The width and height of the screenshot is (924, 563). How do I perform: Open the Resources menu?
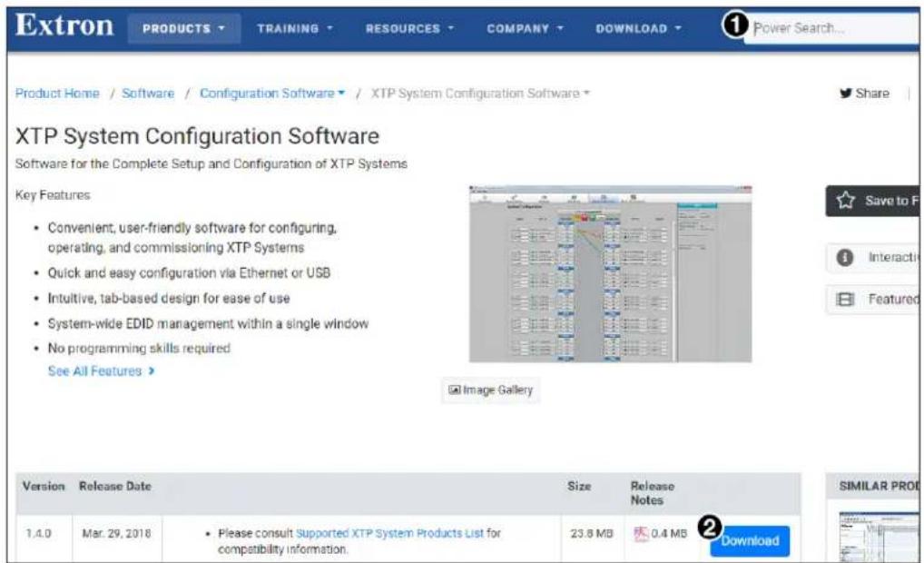[410, 28]
